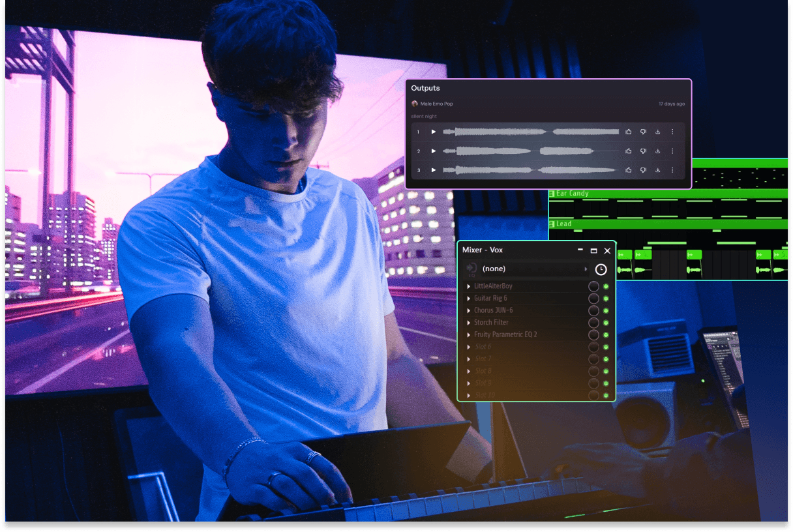Select the empty Slot 7 label
793x532 pixels.
click(483, 359)
